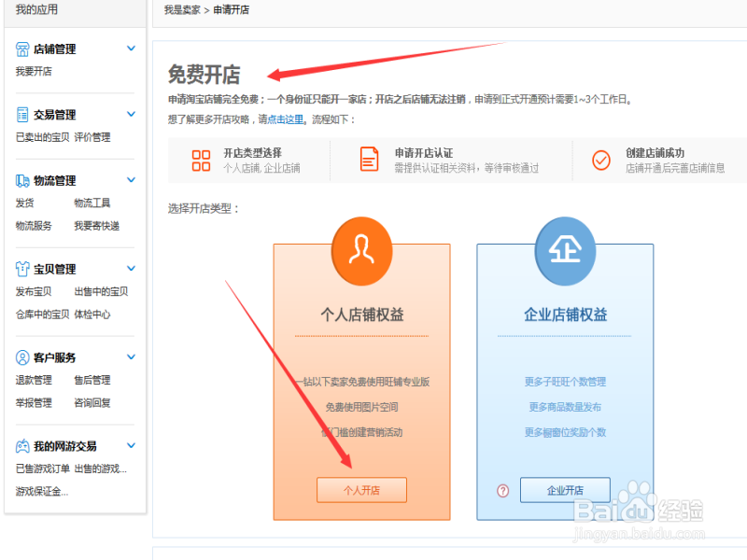Click the 申请开店认证 document icon
Image resolution: width=747 pixels, height=560 pixels.
click(369, 159)
